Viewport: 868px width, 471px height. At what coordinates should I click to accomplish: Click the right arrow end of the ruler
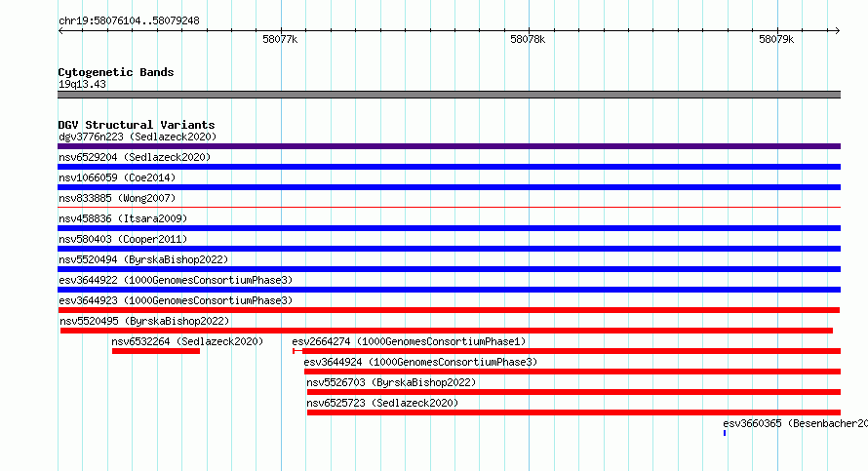[837, 31]
